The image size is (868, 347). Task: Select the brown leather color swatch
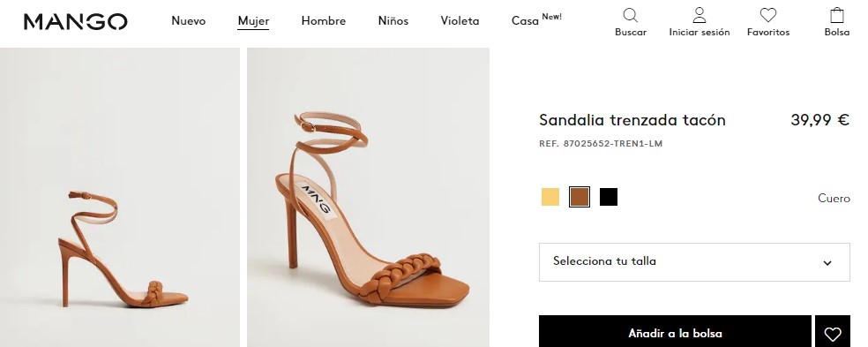(580, 197)
